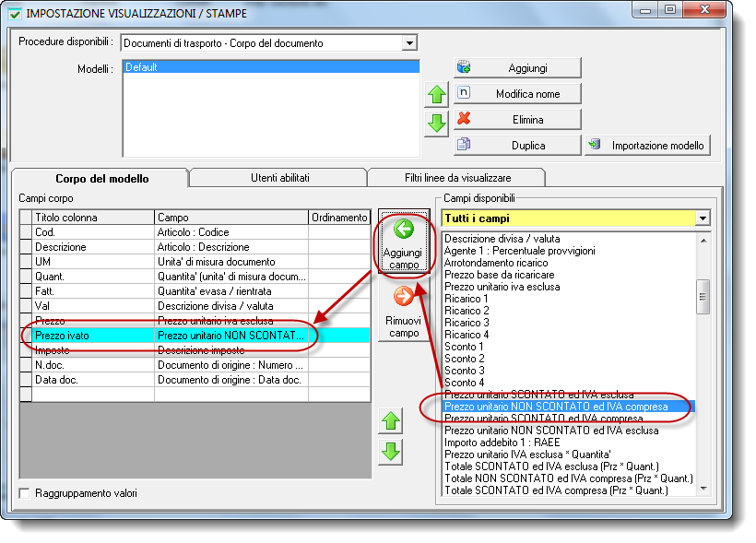The width and height of the screenshot is (756, 543).
Task: Switch to Filtri linee da visualizzare tab
Action: (x=457, y=177)
